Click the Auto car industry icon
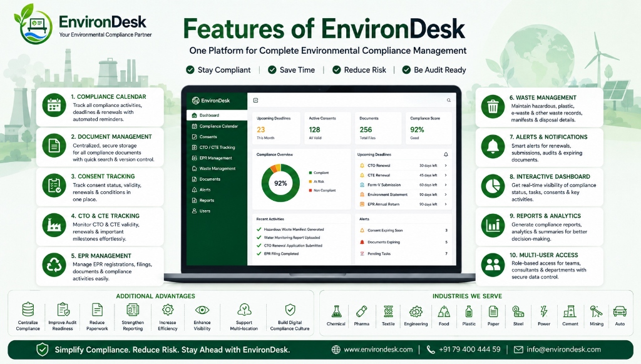641x364 pixels. coord(620,311)
